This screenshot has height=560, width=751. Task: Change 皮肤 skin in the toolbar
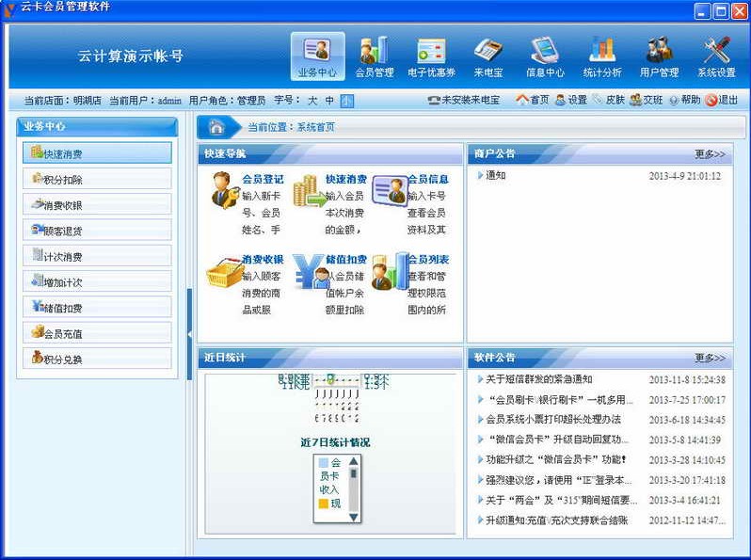[609, 100]
